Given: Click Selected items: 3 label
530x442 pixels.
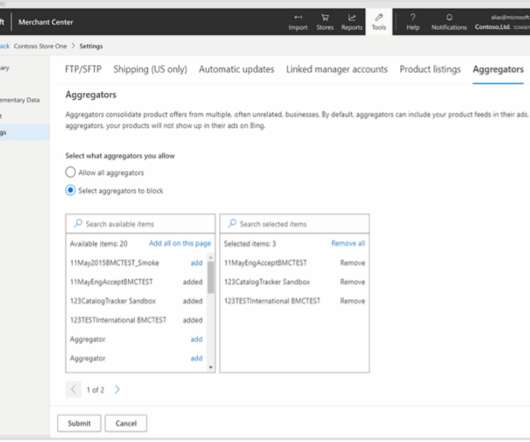Looking at the screenshot, I should coord(250,244).
